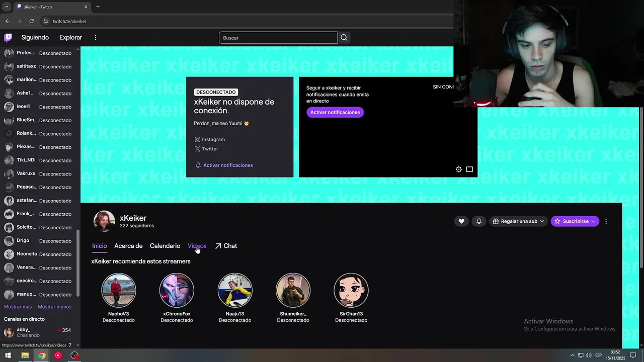This screenshot has height=362, width=644.
Task: Select the Acerca de tab
Action: coord(128,246)
